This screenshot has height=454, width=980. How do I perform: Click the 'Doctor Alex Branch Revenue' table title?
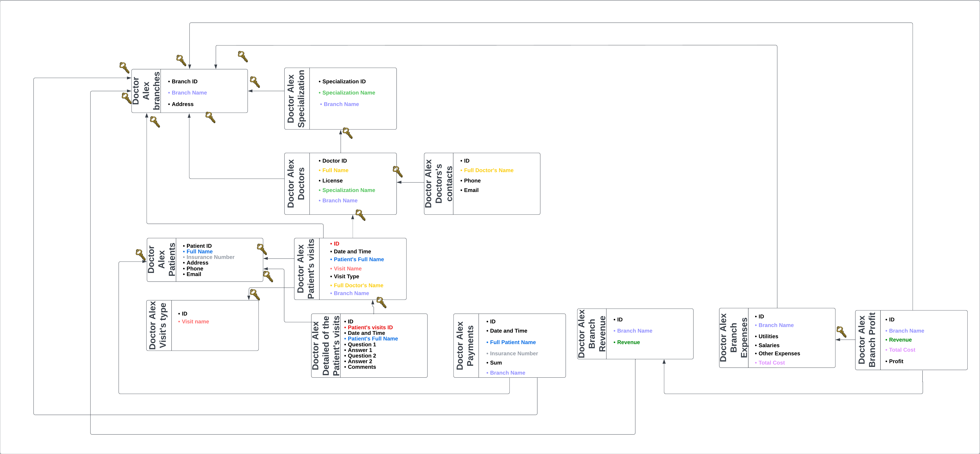point(592,334)
